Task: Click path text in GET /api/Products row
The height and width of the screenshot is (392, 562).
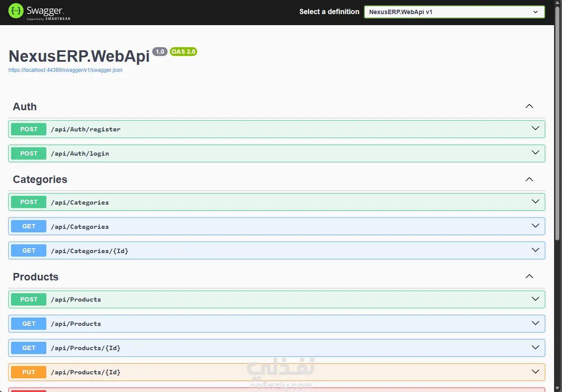Action: 76,324
